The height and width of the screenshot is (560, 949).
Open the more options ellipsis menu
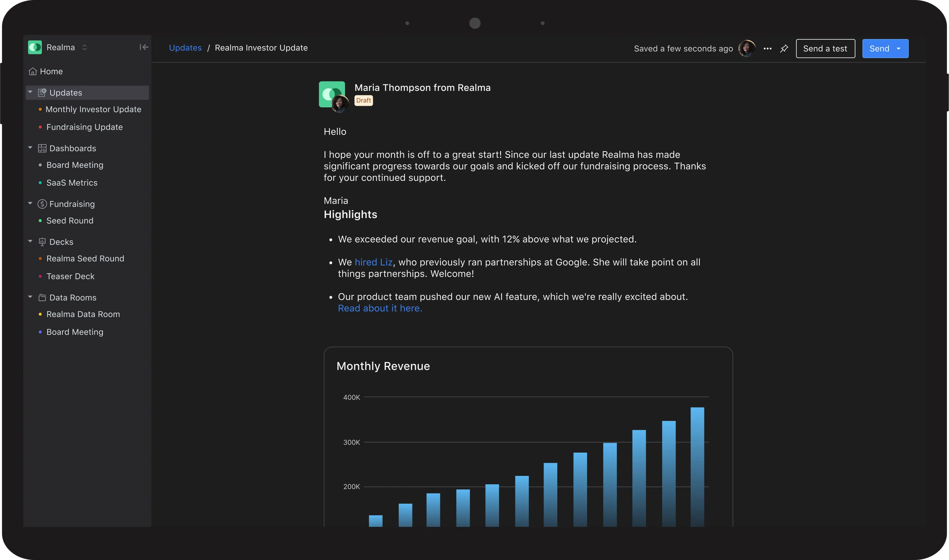coord(768,48)
